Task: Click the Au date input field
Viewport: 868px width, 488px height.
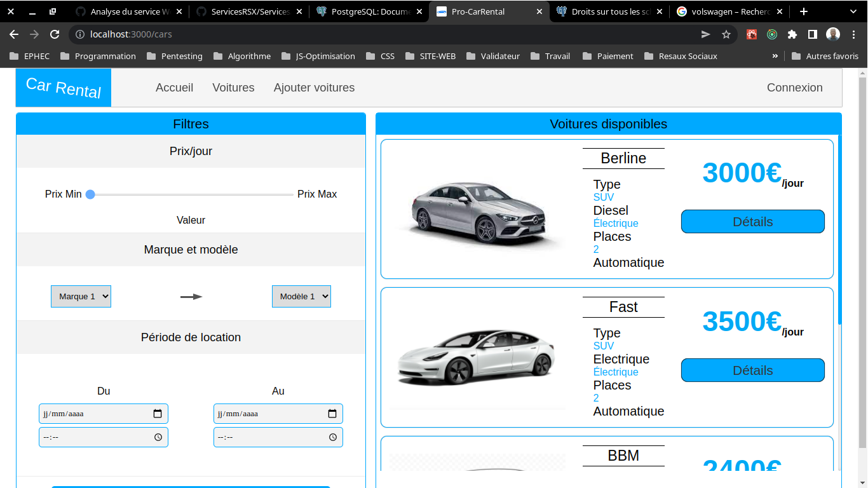Action: (x=278, y=414)
